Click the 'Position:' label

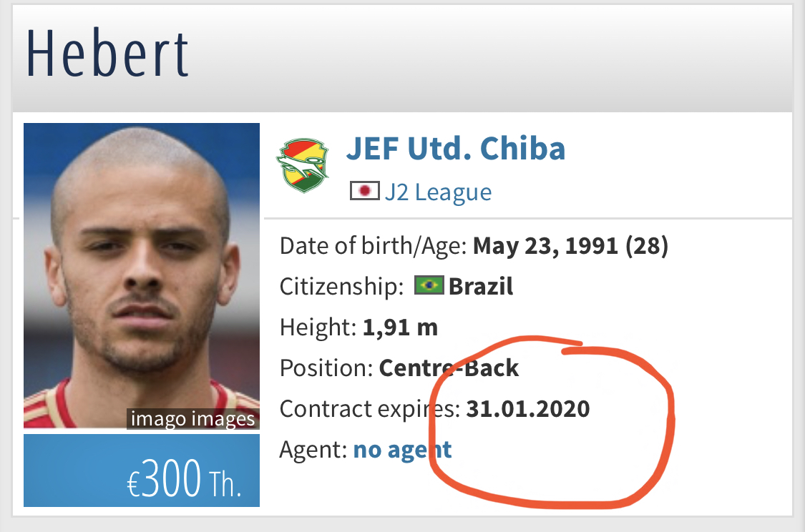[x=326, y=368]
